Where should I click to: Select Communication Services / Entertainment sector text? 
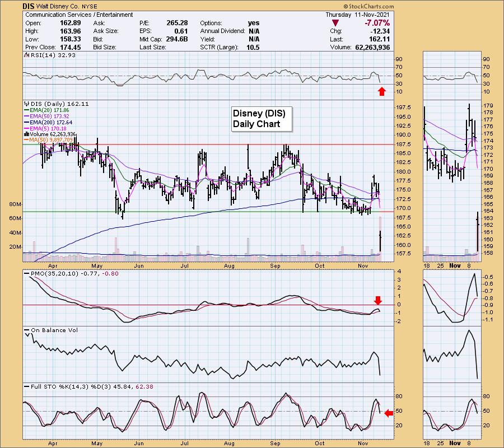(79, 15)
